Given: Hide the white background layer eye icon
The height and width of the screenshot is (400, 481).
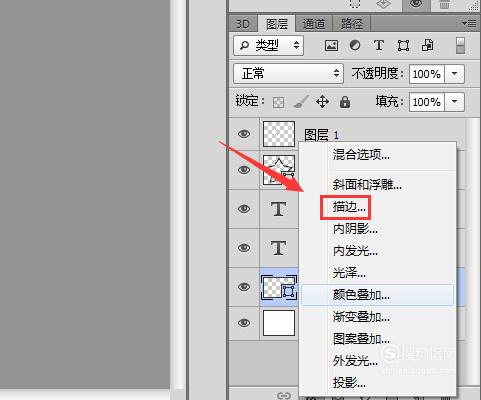Looking at the screenshot, I should pos(244,323).
